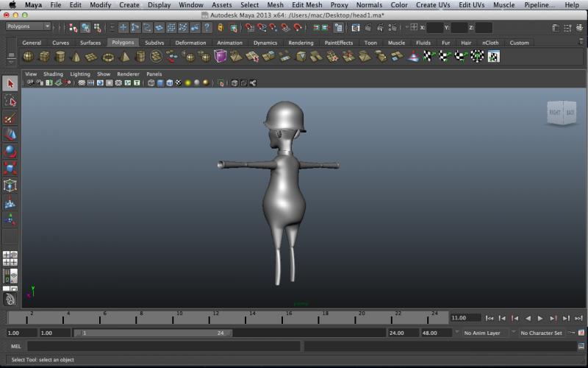Click the purple Extrude cube shelf icon

220,57
